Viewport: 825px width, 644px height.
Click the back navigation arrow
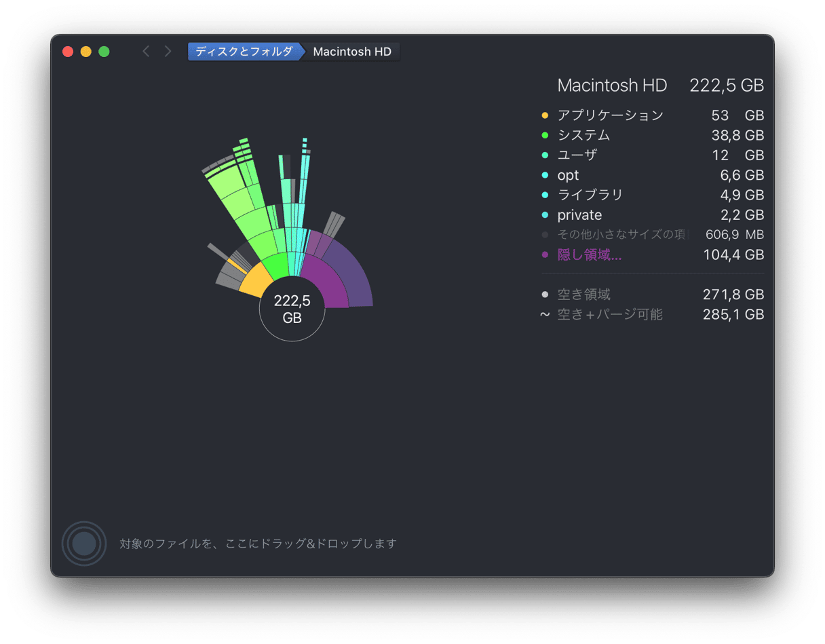click(x=145, y=52)
